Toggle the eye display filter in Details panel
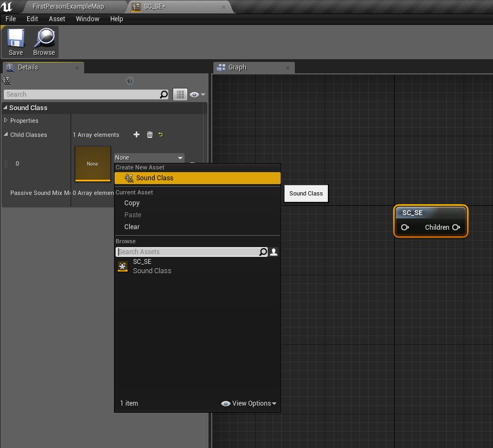Viewport: 493px width, 448px height. (194, 94)
